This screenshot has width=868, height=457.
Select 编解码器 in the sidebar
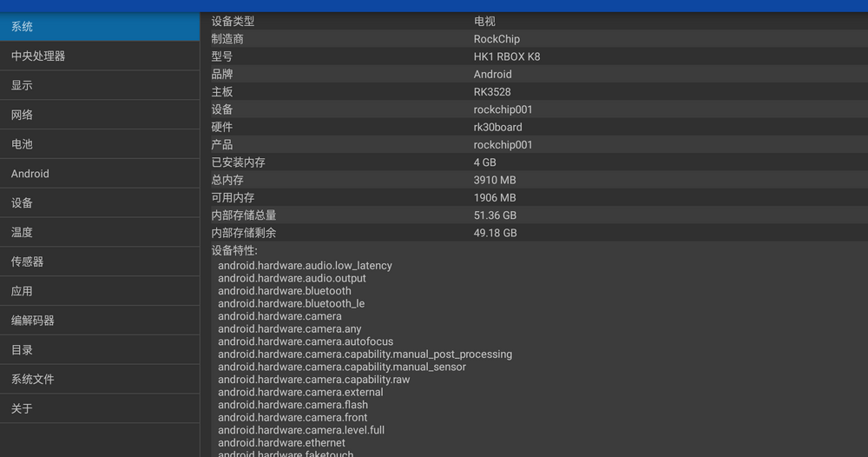[100, 321]
